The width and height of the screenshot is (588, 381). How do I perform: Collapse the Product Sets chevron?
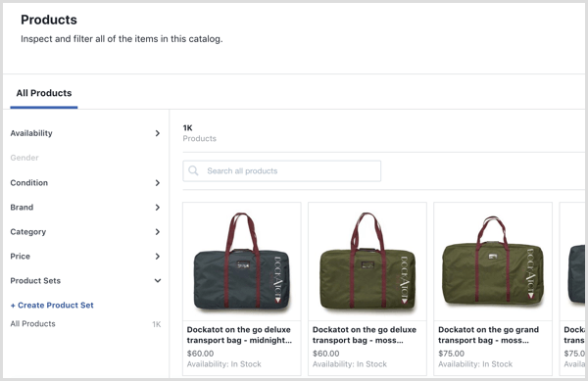click(x=158, y=280)
